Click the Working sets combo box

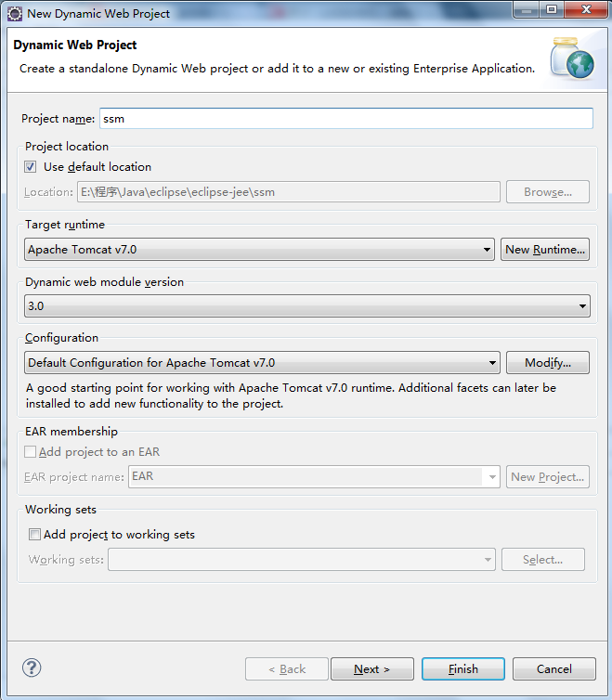click(302, 560)
